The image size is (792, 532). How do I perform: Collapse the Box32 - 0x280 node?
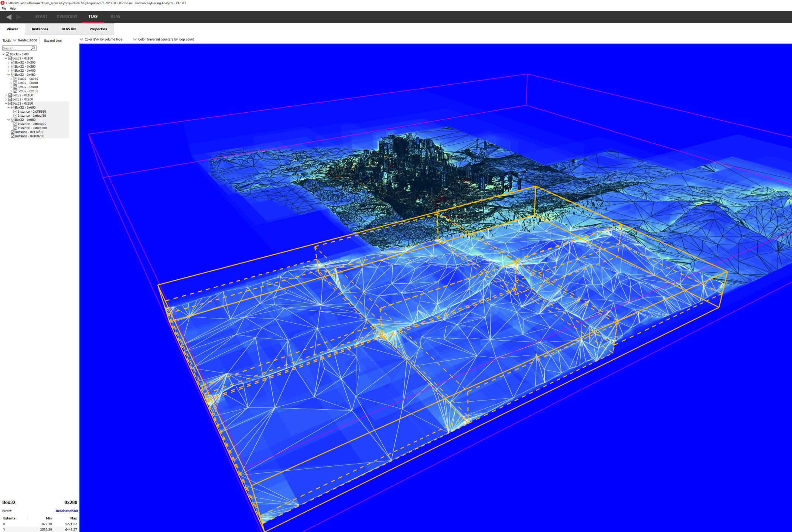[6, 103]
